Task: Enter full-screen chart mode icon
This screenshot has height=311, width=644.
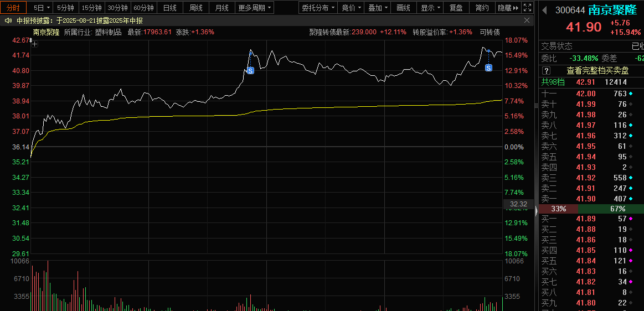Action: coord(529,7)
